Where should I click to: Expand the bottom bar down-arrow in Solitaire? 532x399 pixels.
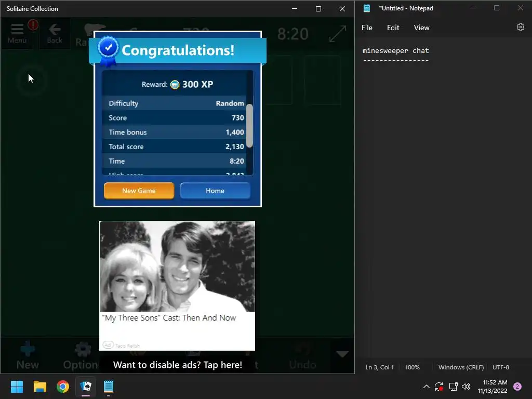pos(342,354)
